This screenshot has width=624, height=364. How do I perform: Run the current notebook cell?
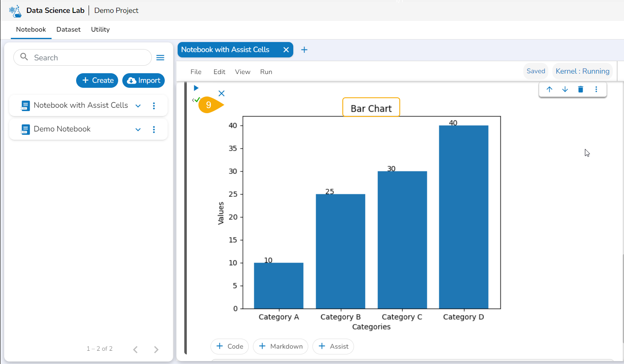click(196, 88)
